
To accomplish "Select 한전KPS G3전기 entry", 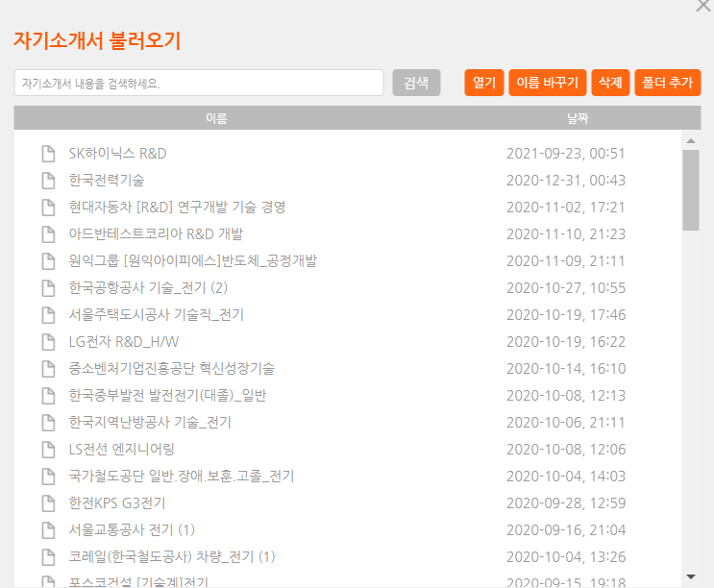I will pos(117,502).
